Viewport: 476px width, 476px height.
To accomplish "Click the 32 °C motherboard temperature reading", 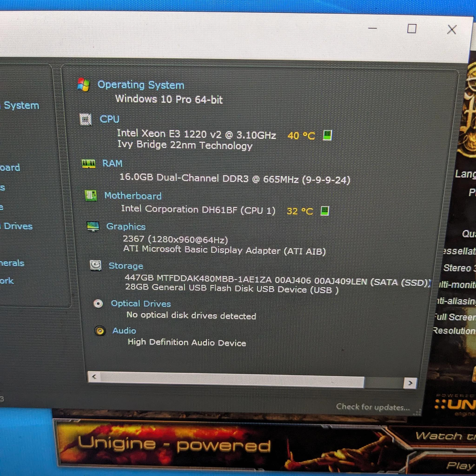I will [300, 211].
